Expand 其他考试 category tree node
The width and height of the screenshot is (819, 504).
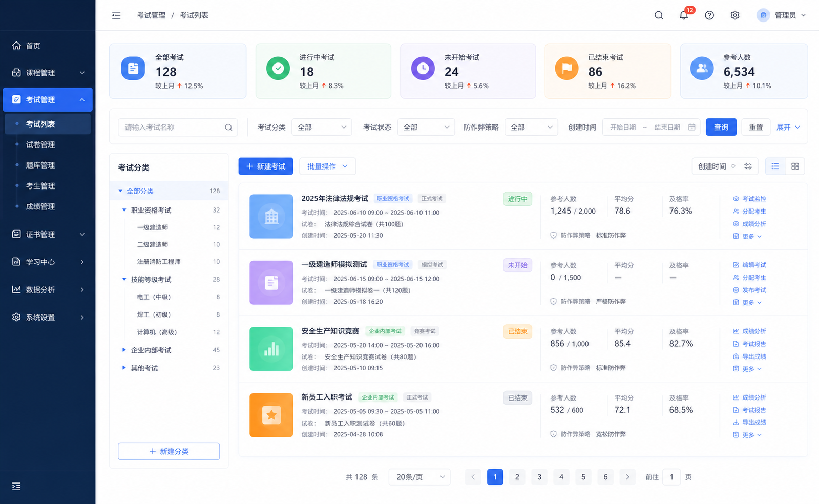[x=124, y=368]
